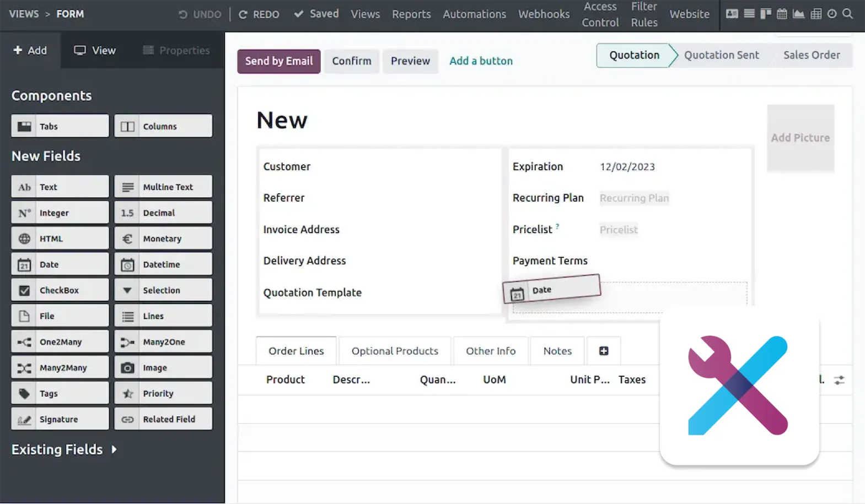Image resolution: width=865 pixels, height=504 pixels.
Task: Open the Access Control menu item
Action: [600, 14]
